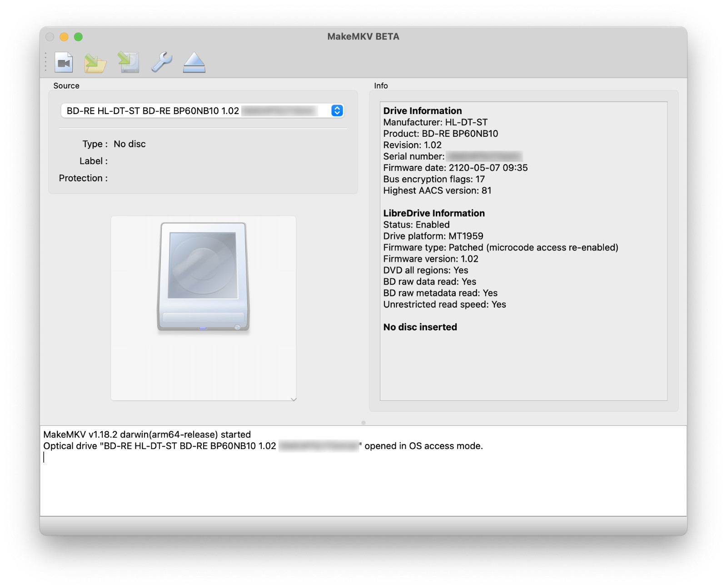Click the Type: No disc value
This screenshot has height=588, width=727.
tap(129, 144)
